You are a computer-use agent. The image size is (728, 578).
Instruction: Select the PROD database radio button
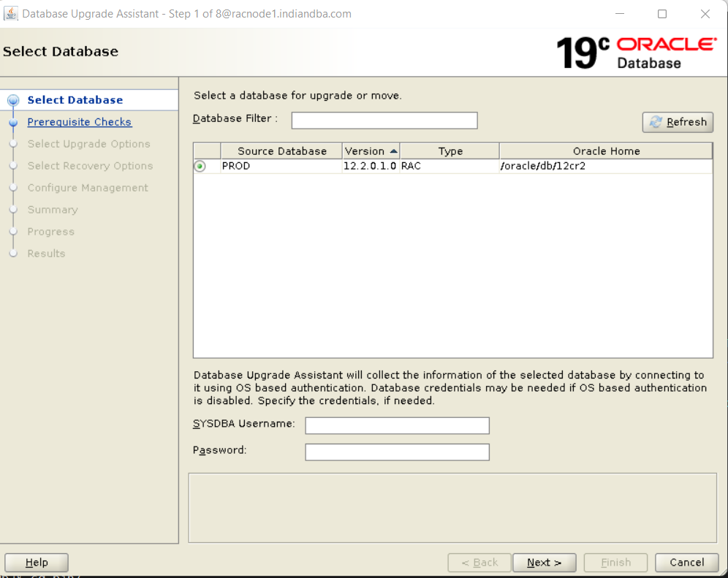[200, 166]
